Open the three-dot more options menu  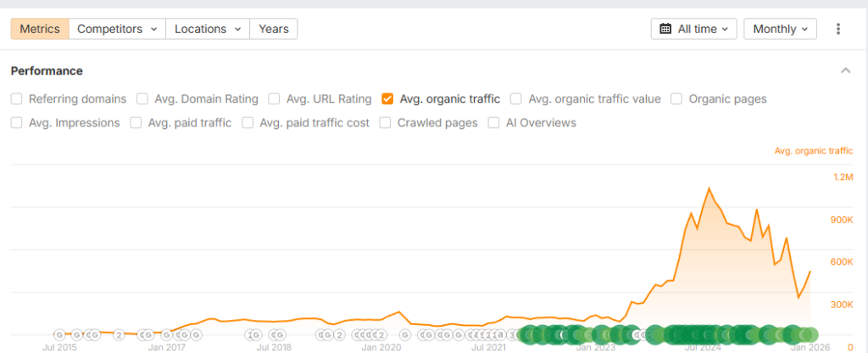[838, 29]
